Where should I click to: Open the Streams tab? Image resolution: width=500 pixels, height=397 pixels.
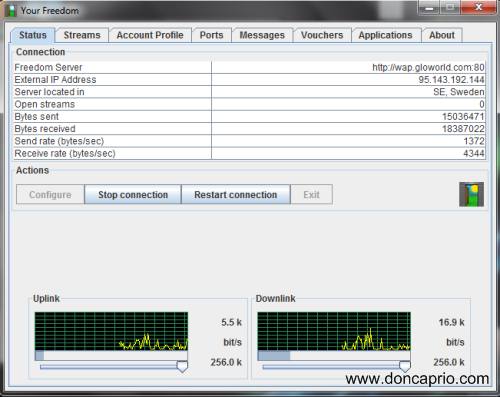pos(82,35)
